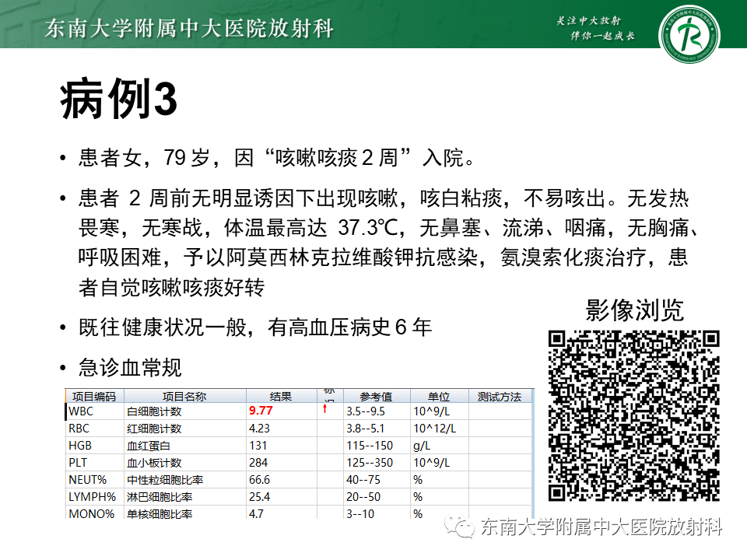Click the 血小板计数 item name
The image size is (747, 560).
[154, 463]
